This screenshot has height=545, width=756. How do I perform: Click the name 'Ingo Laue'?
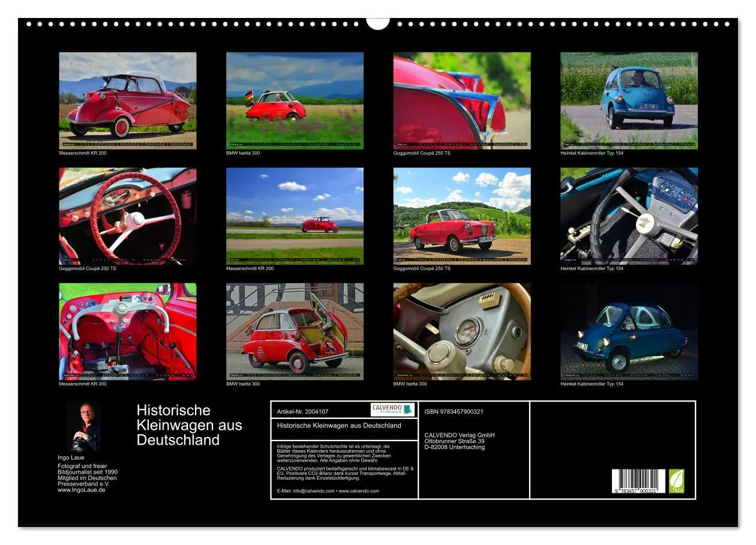71,457
